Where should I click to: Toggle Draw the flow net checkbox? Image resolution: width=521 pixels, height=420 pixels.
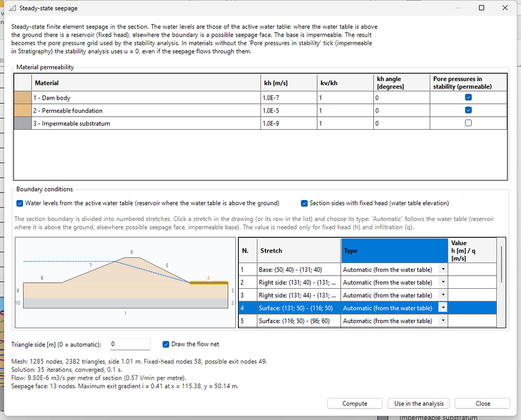pyautogui.click(x=166, y=344)
